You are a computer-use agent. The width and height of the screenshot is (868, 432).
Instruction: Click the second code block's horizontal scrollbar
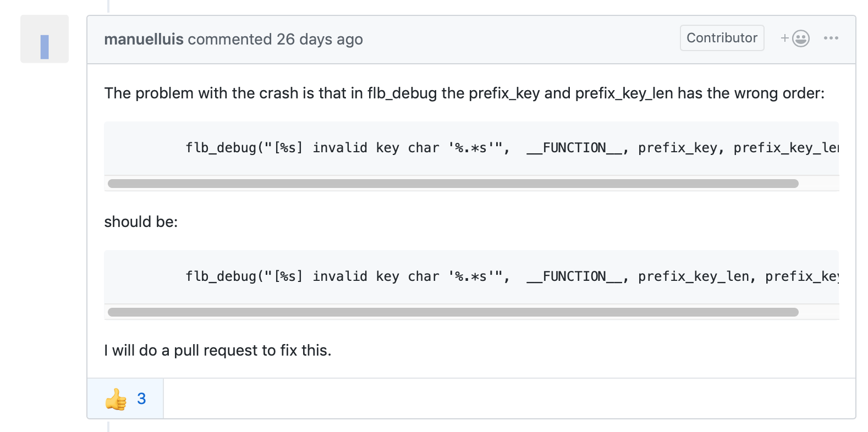(453, 312)
